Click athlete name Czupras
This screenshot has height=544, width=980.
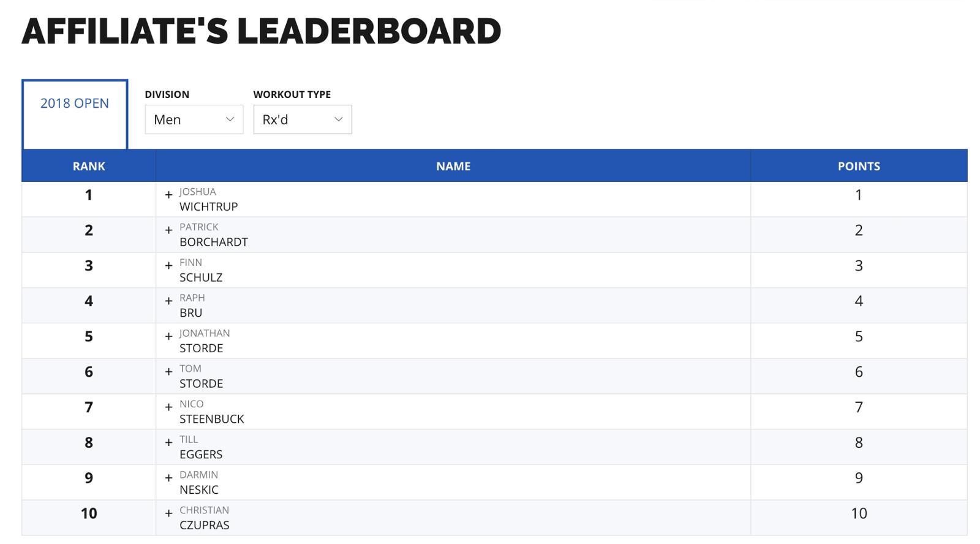pos(204,525)
